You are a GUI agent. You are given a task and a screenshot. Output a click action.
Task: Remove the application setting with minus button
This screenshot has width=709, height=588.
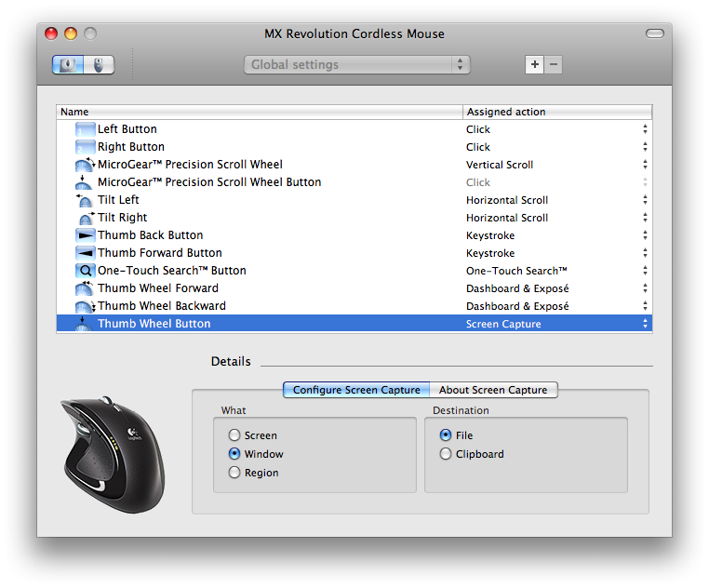click(553, 65)
